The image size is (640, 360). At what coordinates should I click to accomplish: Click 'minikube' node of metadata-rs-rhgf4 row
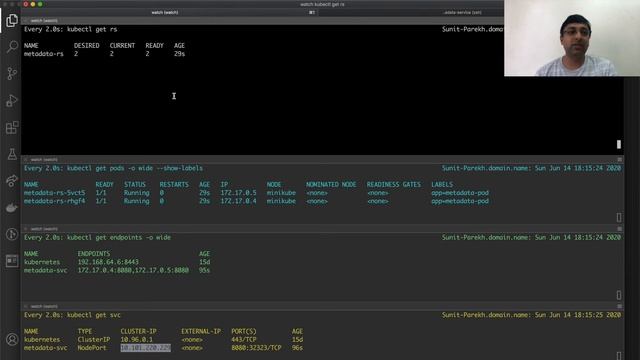pos(281,201)
